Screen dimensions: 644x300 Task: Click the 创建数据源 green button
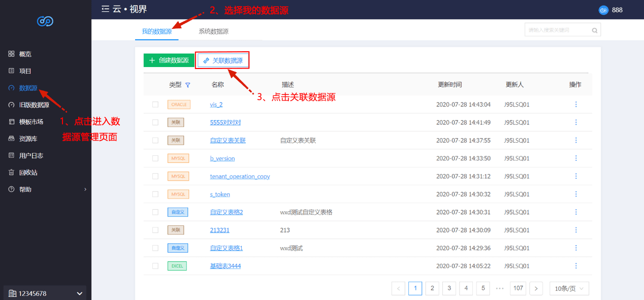pos(169,60)
